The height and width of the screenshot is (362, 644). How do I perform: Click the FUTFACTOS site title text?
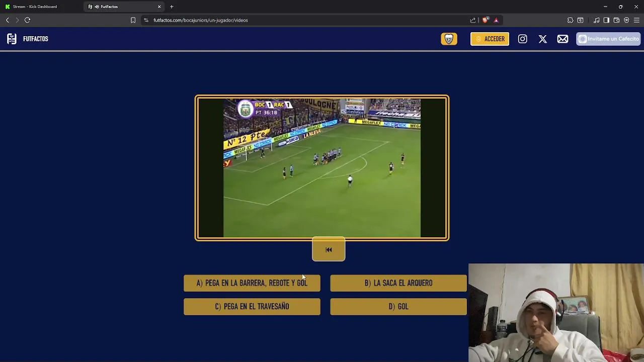click(x=36, y=39)
